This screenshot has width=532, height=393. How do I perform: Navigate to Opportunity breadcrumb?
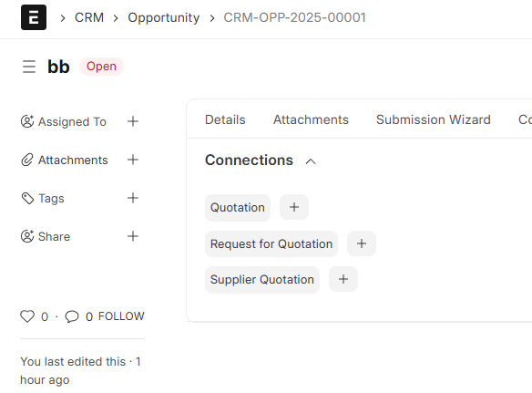click(164, 17)
